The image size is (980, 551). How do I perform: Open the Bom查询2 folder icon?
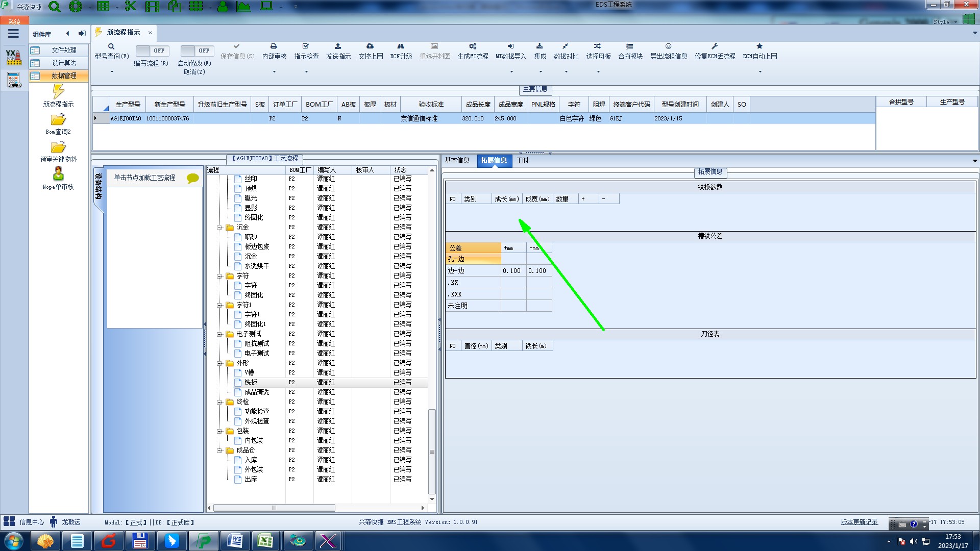coord(58,120)
